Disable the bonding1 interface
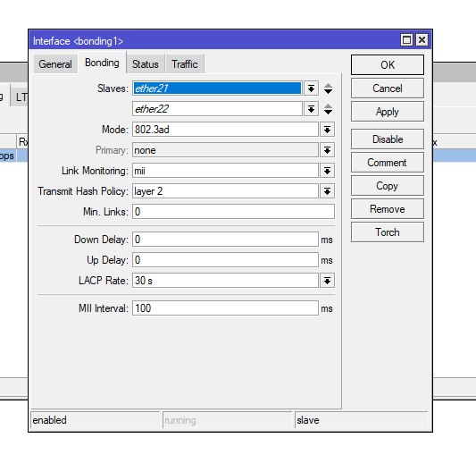The width and height of the screenshot is (476, 455). coord(388,139)
